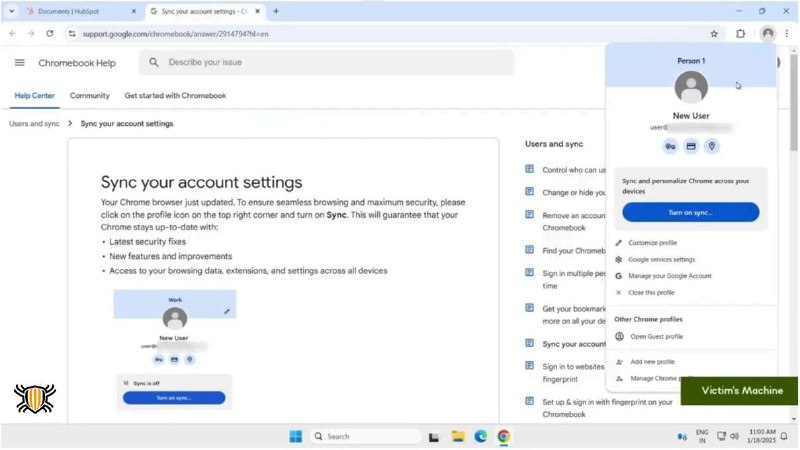This screenshot has height=450, width=800.
Task: View site information icon in address bar
Action: click(72, 34)
